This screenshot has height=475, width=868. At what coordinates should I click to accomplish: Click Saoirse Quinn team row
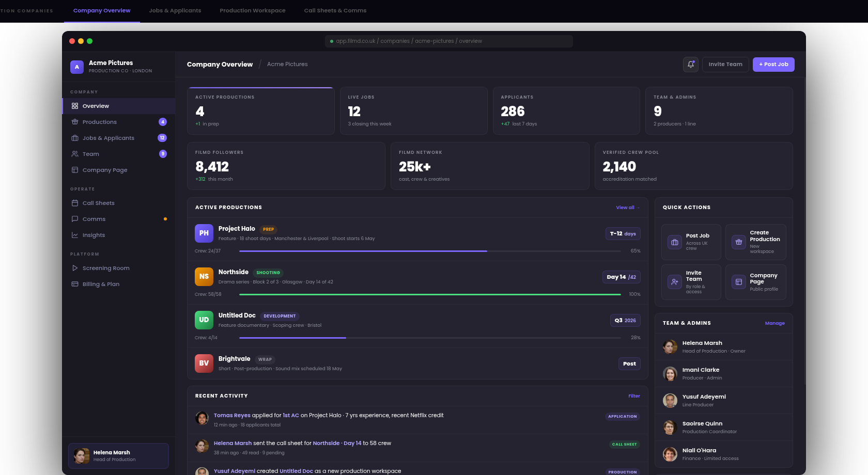[x=724, y=427]
